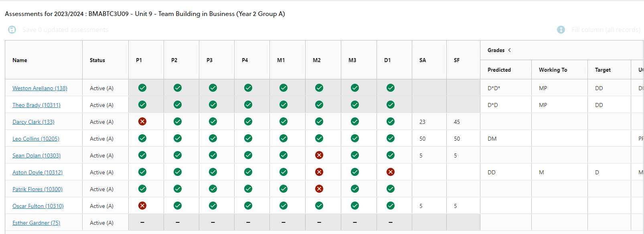The width and height of the screenshot is (644, 234).
Task: Click Leo Collins's D1 green tick icon
Action: click(391, 138)
